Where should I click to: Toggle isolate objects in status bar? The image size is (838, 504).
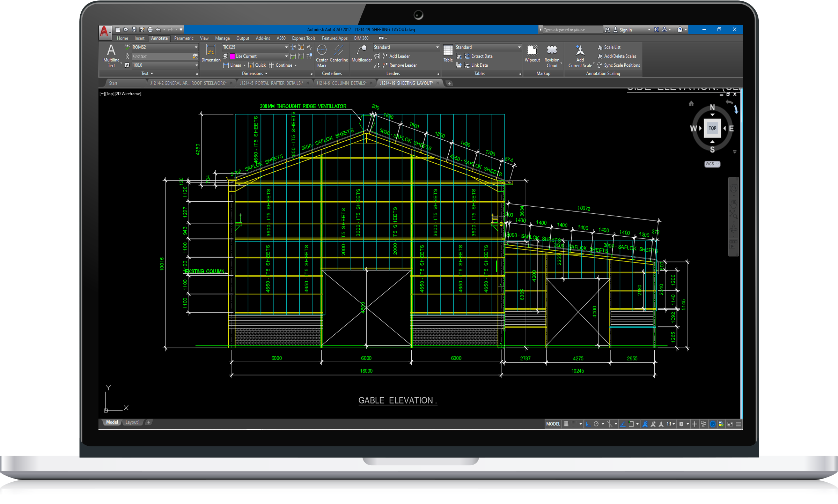click(704, 424)
